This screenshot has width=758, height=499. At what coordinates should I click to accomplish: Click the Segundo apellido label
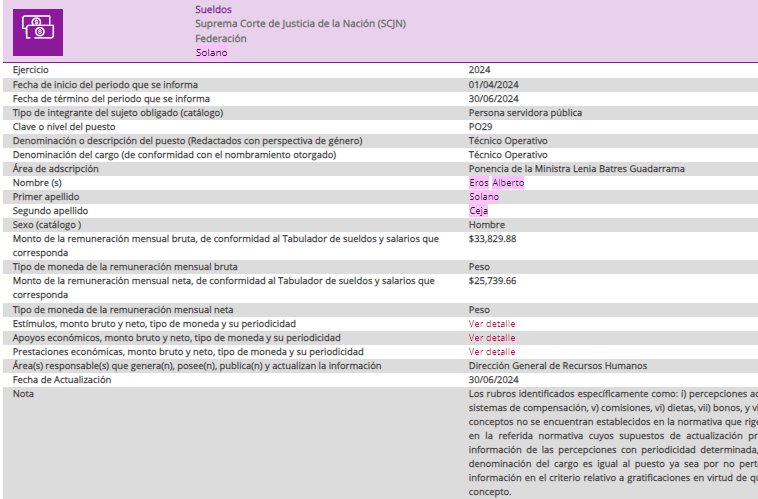tap(50, 211)
